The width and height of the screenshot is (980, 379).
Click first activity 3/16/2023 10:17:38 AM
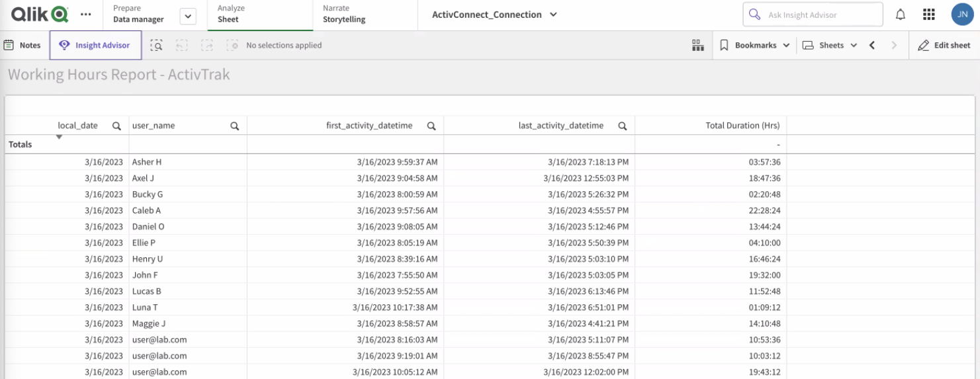(395, 308)
